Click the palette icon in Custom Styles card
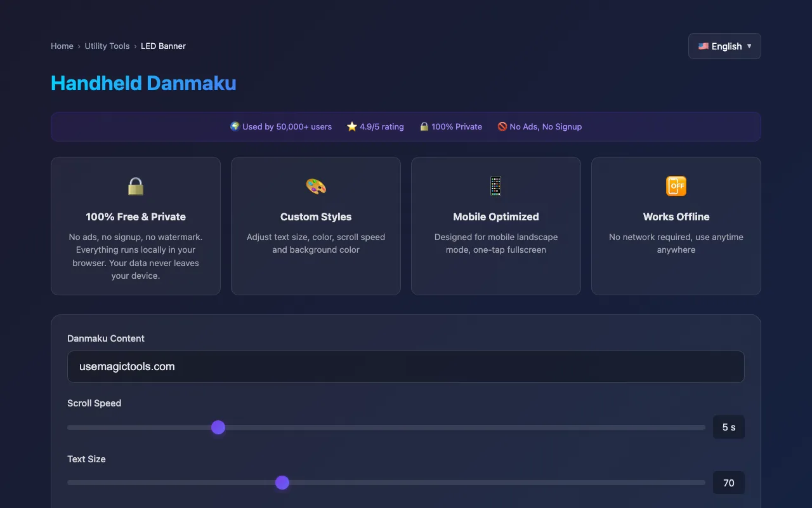This screenshot has width=812, height=508. tap(316, 186)
